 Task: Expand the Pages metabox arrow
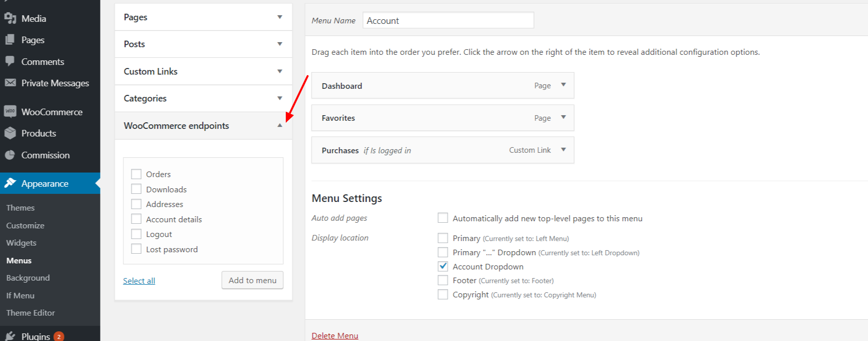point(280,17)
